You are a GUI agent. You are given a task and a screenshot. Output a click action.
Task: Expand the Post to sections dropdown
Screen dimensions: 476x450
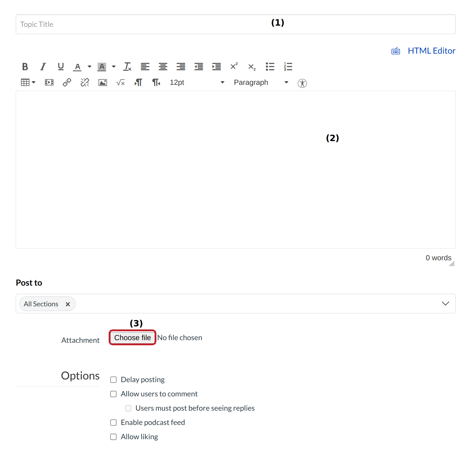tap(445, 304)
